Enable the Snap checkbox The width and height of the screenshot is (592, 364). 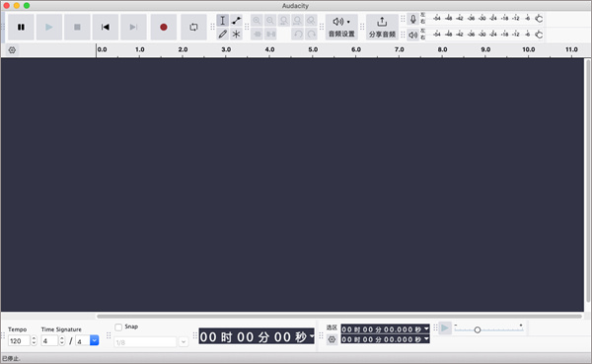pyautogui.click(x=118, y=327)
